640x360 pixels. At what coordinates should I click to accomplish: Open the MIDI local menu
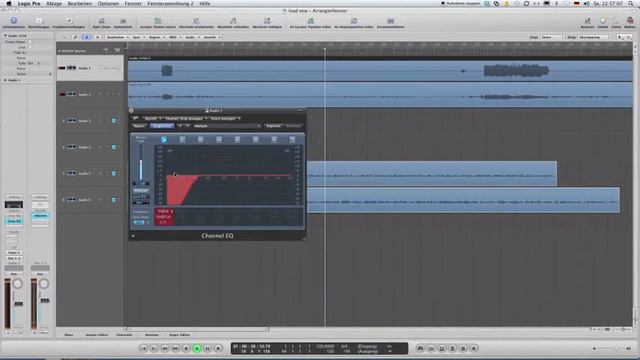pos(175,37)
